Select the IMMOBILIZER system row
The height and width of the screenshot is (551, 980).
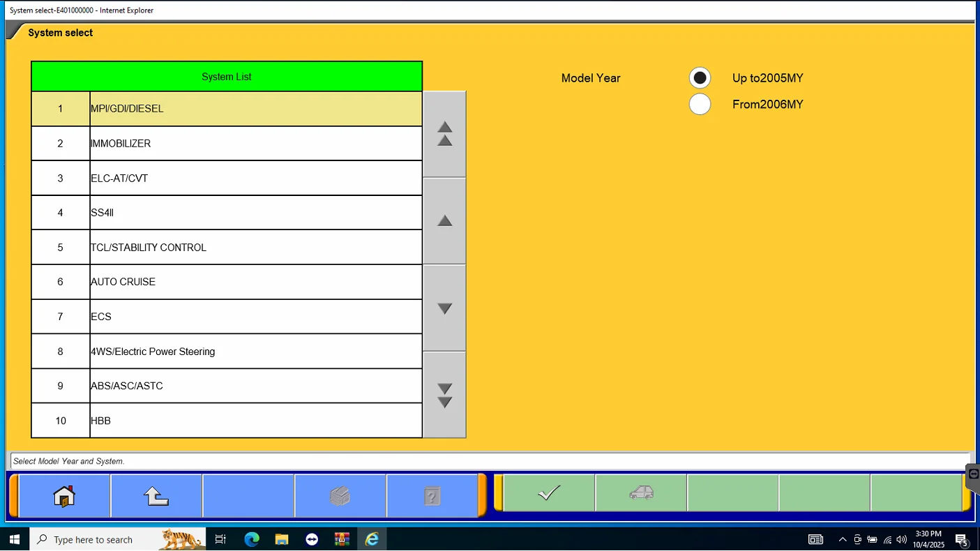coord(227,144)
